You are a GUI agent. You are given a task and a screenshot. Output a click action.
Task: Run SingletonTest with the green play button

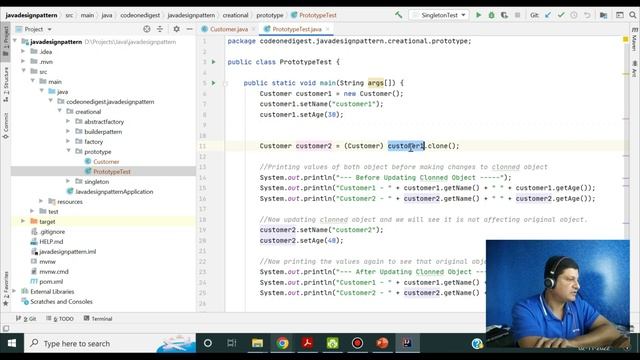click(478, 15)
